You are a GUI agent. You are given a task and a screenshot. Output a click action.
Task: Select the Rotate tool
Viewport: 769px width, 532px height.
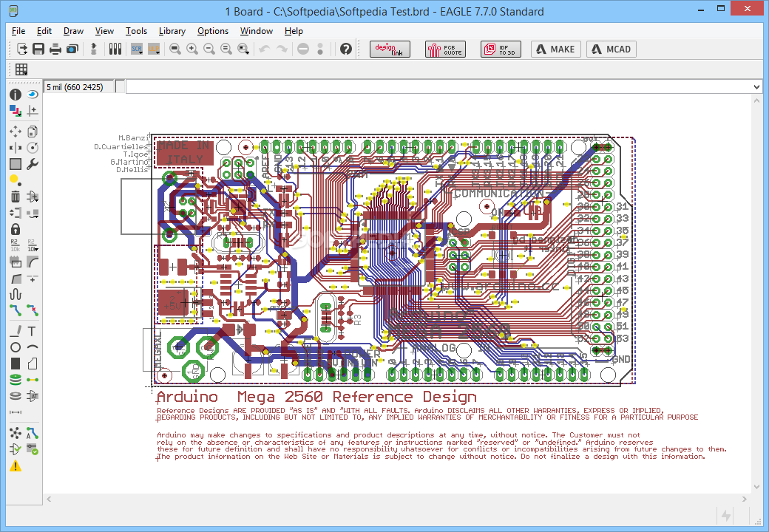33,148
